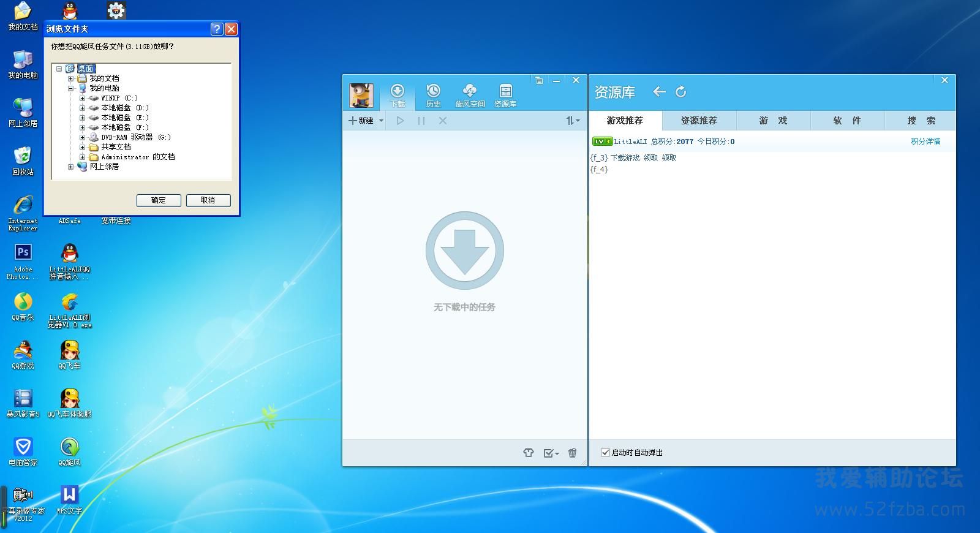Select the 回收站 recycle bin icon
Viewport: 980px width, 533px height.
click(x=23, y=161)
